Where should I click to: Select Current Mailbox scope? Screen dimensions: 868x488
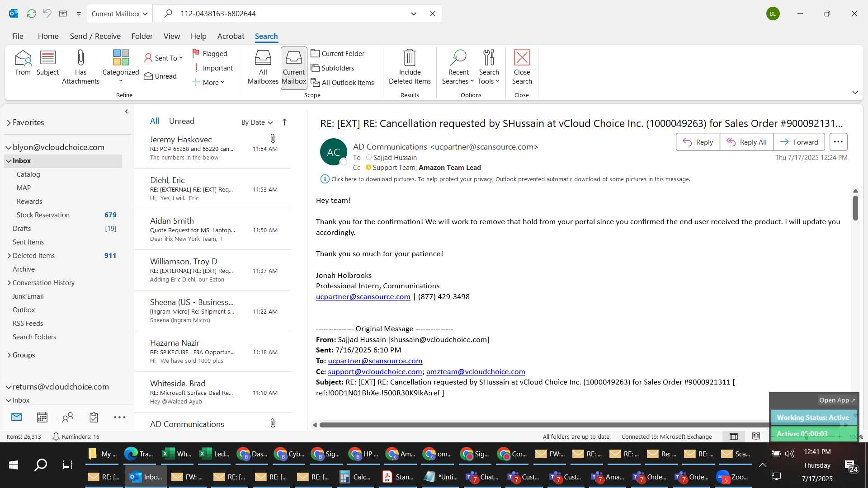[x=294, y=67]
